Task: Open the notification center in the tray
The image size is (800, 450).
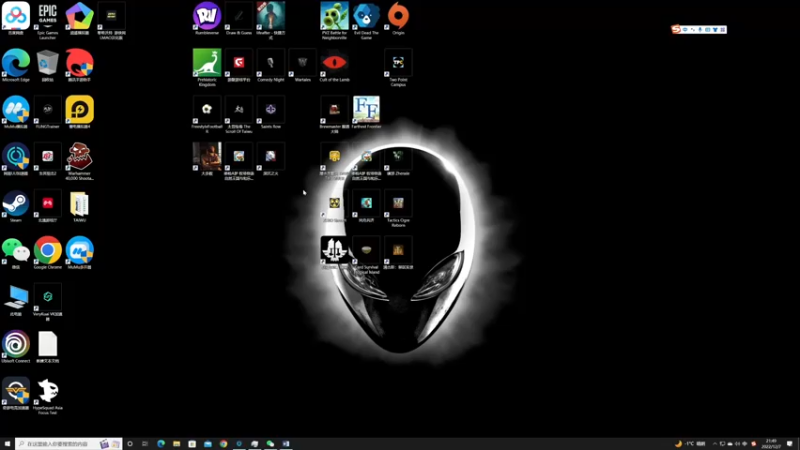Action: [790, 444]
